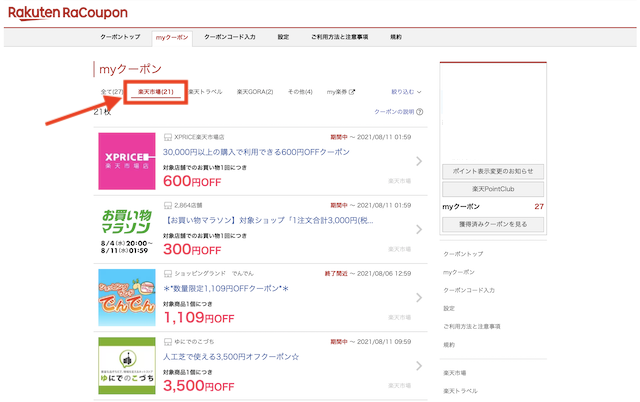Click the 終了間近 status label

coord(336,274)
